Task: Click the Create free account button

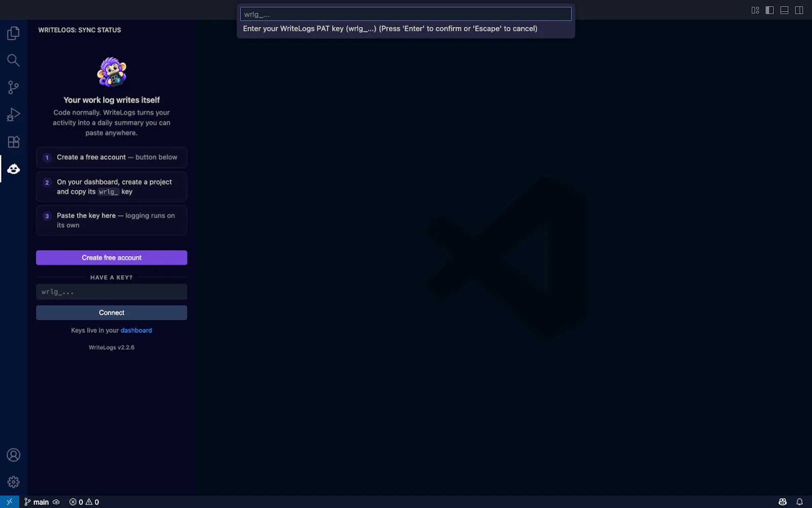Action: tap(112, 258)
